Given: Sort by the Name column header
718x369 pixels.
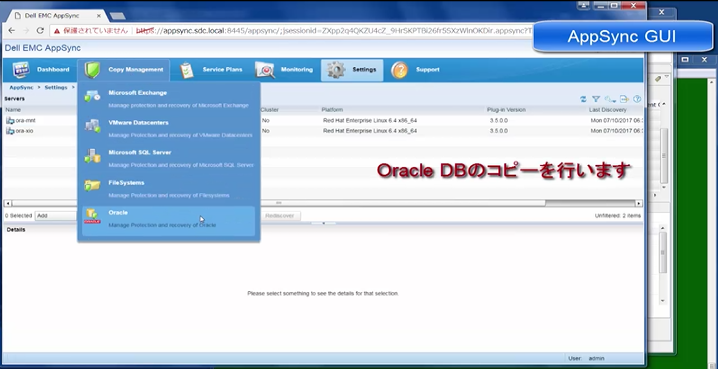Looking at the screenshot, I should 13,110.
